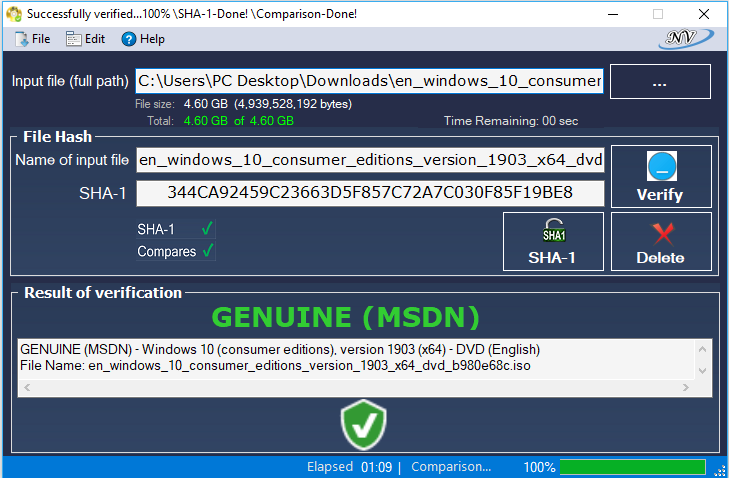The height and width of the screenshot is (478, 729).
Task: Click the NV logo icon
Action: (x=685, y=39)
